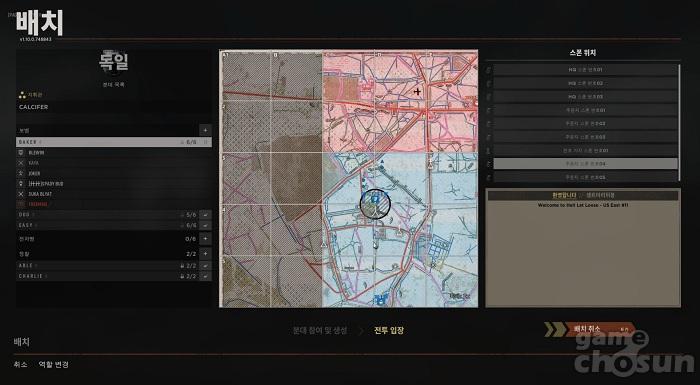
Task: Open the 환영합니다 tab in message panel
Action: (x=564, y=195)
